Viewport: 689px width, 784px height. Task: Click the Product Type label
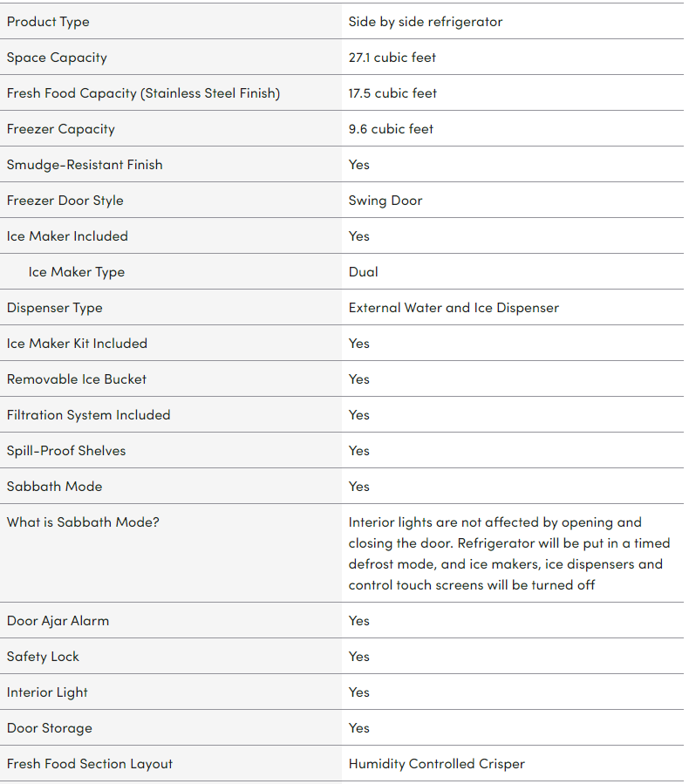click(x=48, y=22)
